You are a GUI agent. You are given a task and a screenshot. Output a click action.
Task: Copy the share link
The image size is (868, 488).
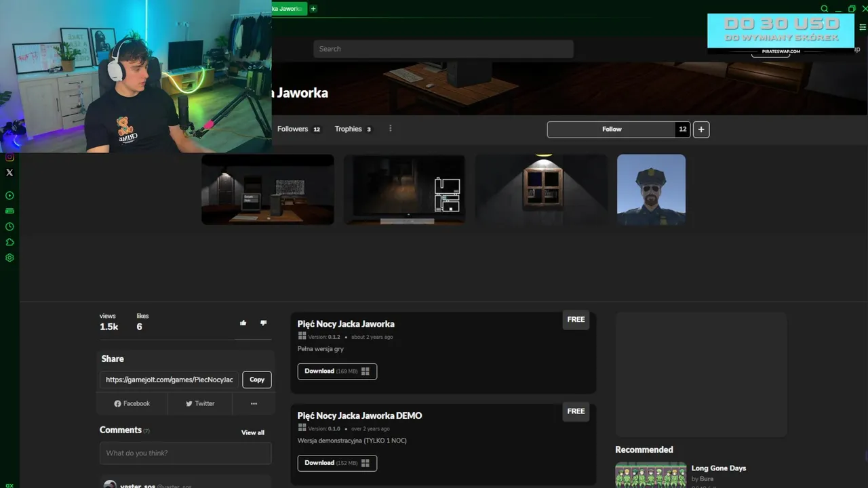(257, 380)
